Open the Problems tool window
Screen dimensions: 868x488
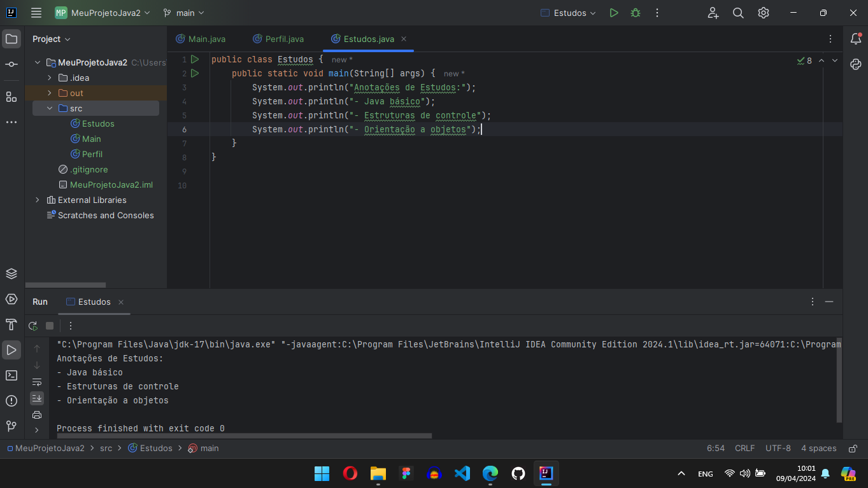(11, 401)
